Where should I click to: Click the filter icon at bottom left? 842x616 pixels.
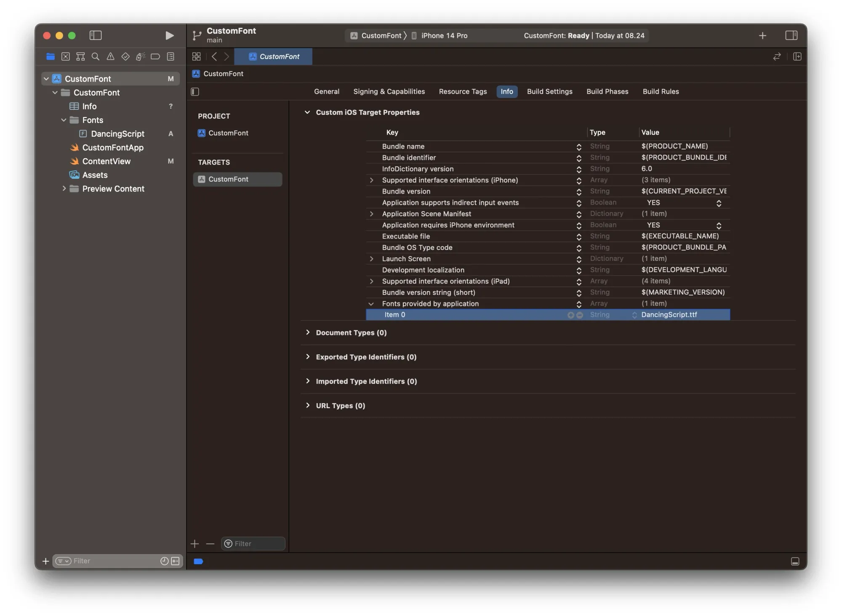[63, 560]
